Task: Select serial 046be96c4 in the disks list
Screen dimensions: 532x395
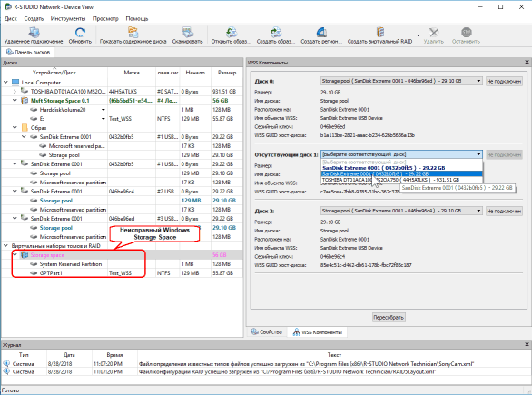Action: coord(121,192)
